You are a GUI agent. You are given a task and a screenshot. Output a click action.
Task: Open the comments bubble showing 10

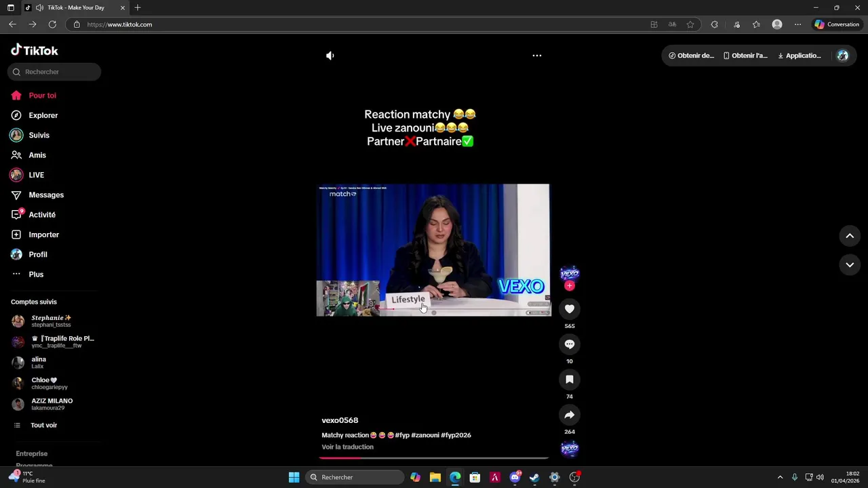(x=570, y=344)
